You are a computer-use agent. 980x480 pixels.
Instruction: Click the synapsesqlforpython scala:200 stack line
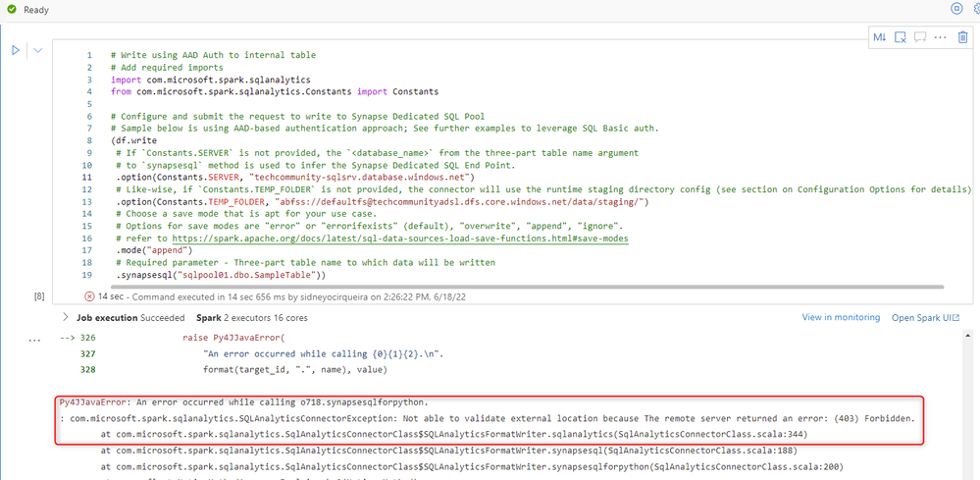click(x=472, y=466)
